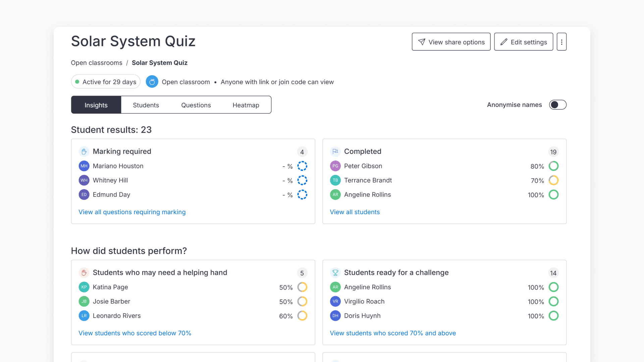Click Leonardo Rivers' 60% score ring
This screenshot has width=644, height=362.
point(302,316)
